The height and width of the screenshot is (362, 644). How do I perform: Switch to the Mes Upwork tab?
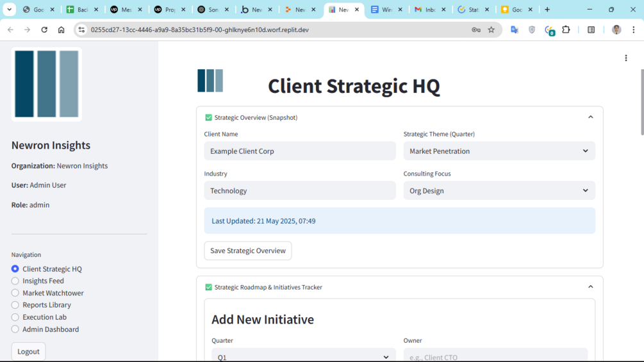(120, 10)
